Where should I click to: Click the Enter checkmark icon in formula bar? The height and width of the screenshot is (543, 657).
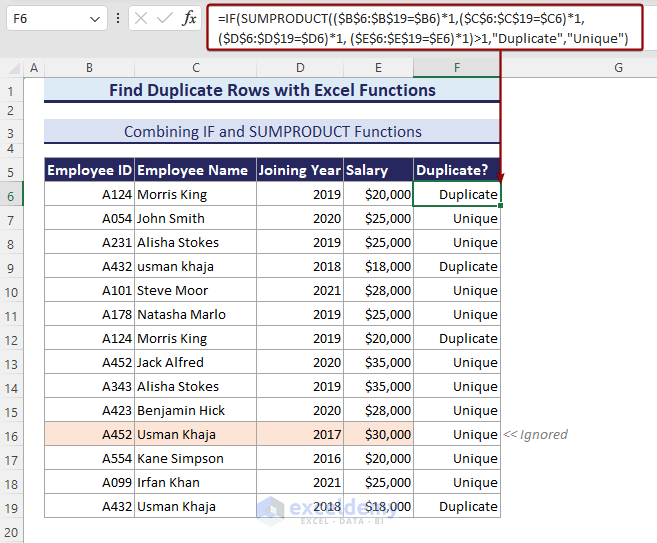click(164, 19)
